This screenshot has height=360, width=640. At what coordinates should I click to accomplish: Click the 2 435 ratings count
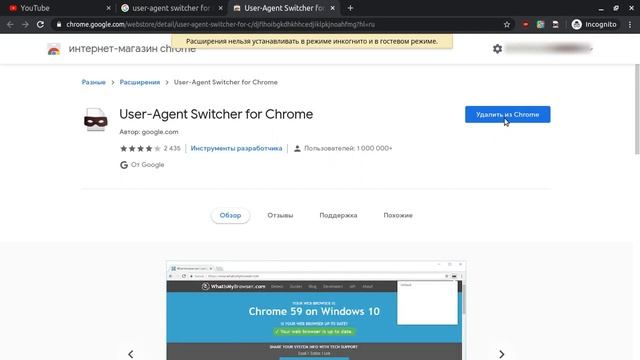pos(172,148)
